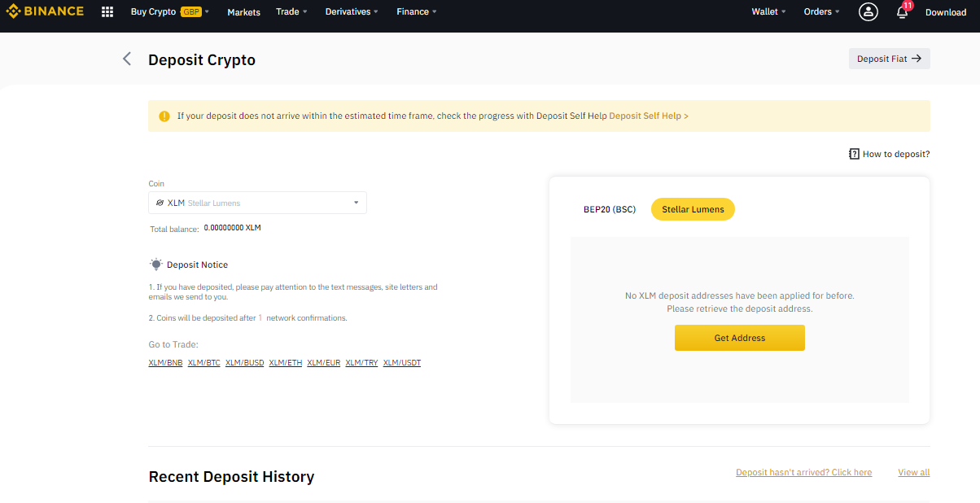Click the yellow warning icon in the notice banner

tap(164, 116)
